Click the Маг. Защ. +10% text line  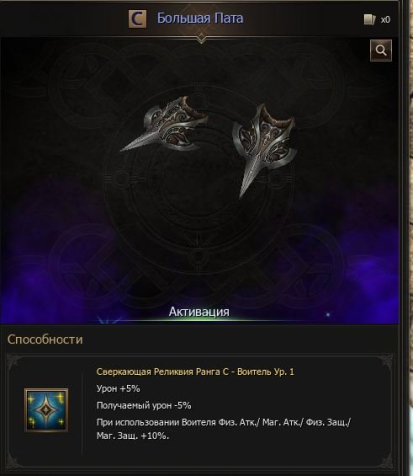click(x=133, y=436)
